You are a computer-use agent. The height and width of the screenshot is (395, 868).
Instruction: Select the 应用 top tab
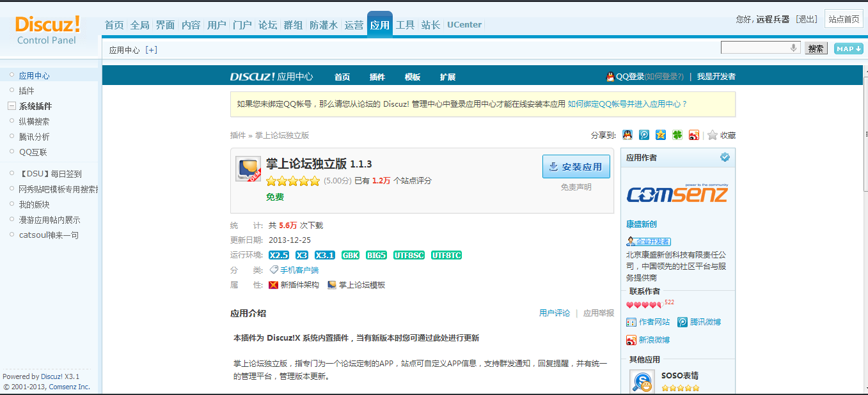point(380,24)
